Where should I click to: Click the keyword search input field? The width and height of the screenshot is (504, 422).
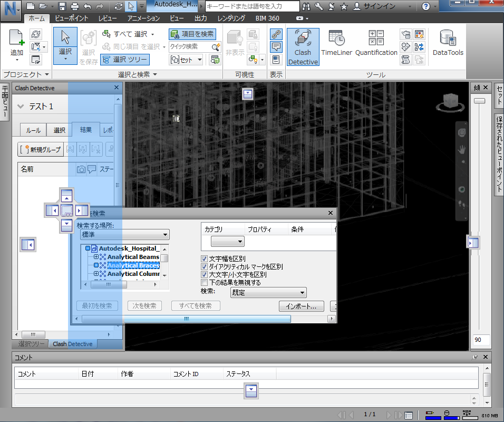pyautogui.click(x=253, y=6)
